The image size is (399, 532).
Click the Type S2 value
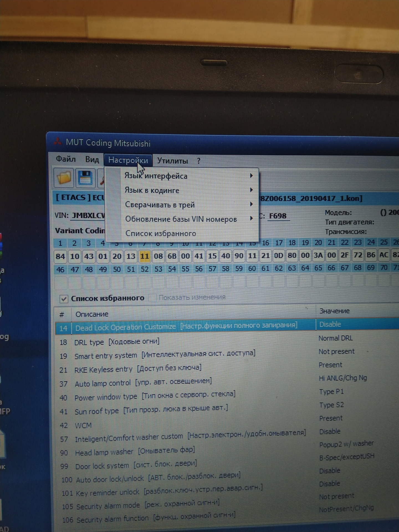(x=331, y=405)
